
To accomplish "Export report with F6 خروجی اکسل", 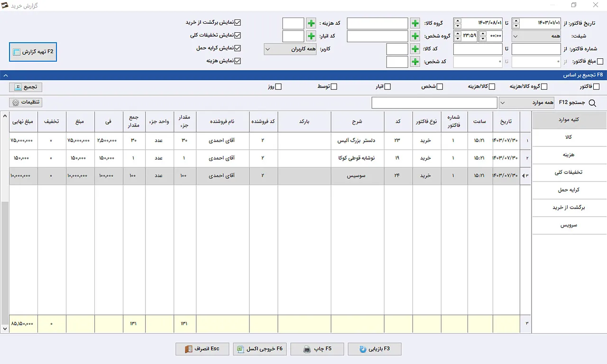I will click(x=260, y=349).
